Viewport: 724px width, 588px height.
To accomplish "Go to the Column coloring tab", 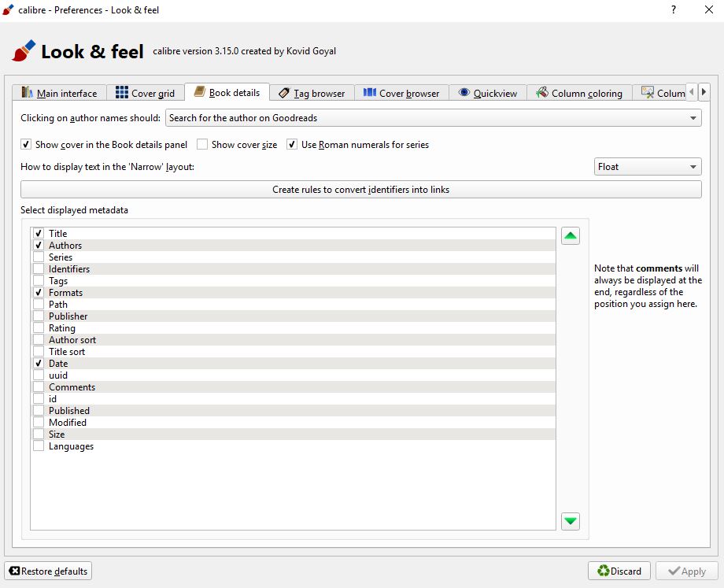I will (x=579, y=93).
